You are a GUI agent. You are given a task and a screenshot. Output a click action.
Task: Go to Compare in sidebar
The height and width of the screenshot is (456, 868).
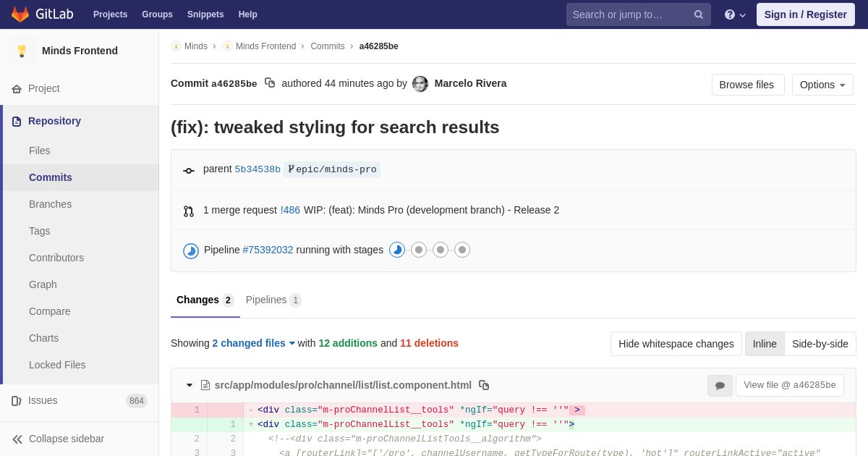point(81,311)
